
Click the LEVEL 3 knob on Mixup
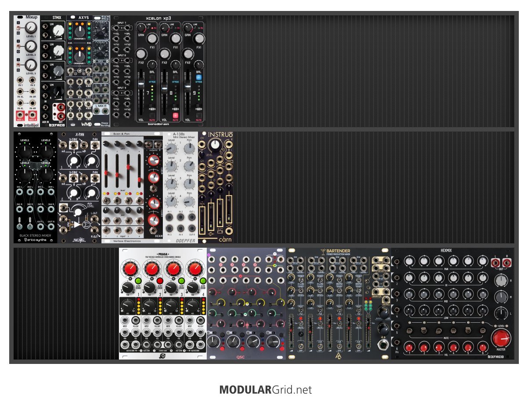click(x=31, y=65)
